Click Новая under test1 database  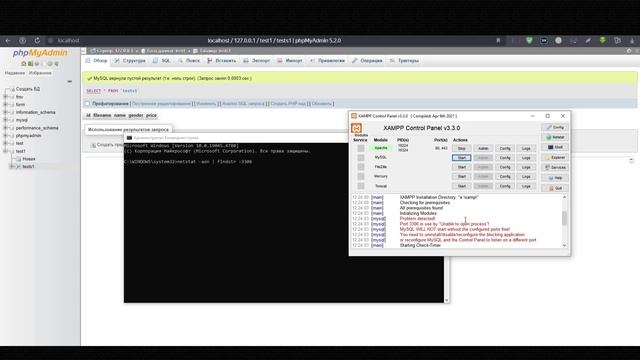pyautogui.click(x=29, y=159)
